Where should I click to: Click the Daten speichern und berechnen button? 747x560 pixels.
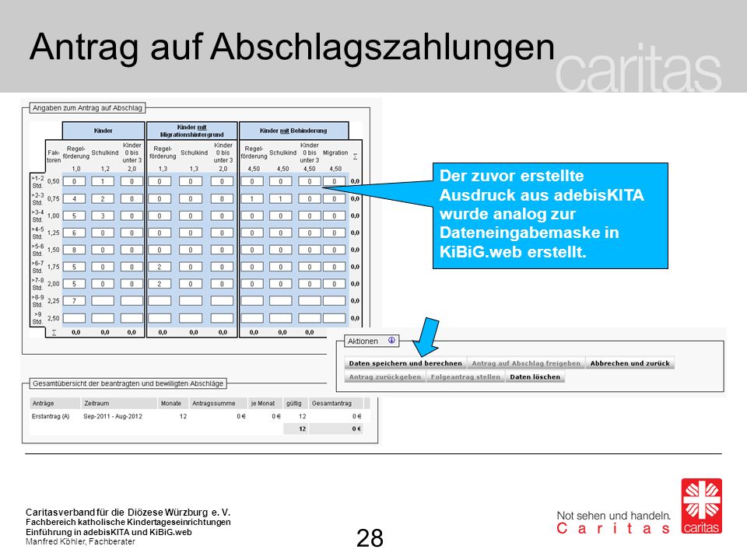tap(405, 363)
